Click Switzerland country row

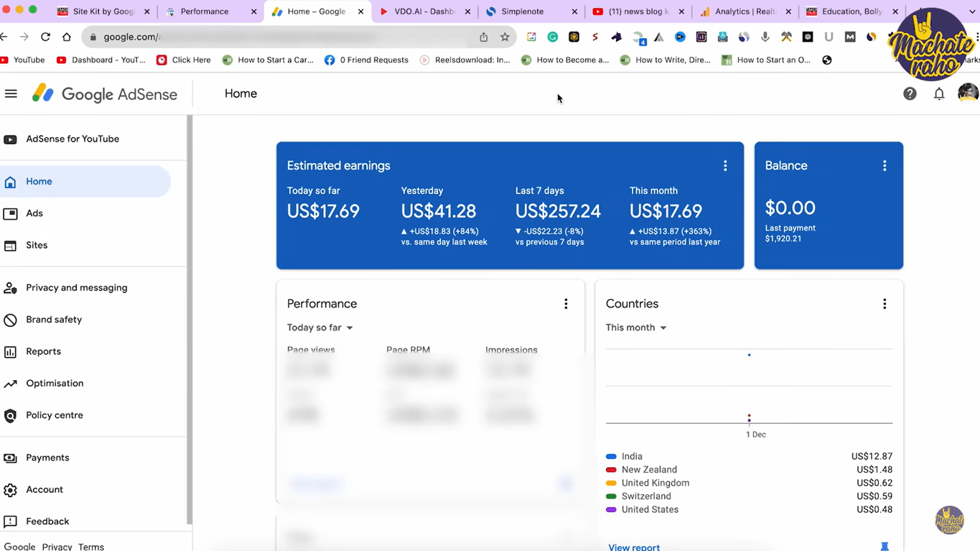click(749, 496)
